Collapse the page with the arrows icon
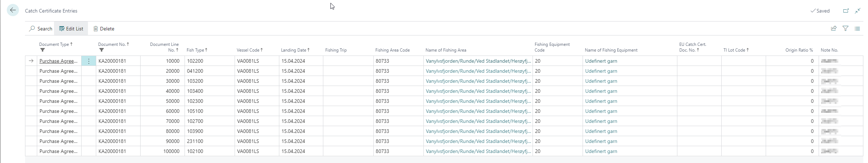868x163 pixels. pyautogui.click(x=858, y=11)
